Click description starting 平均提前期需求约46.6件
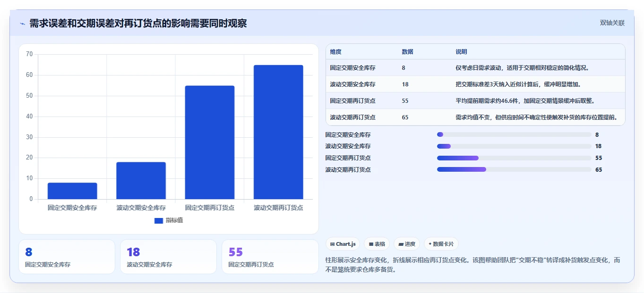Image resolution: width=644 pixels, height=293 pixels. [x=525, y=101]
